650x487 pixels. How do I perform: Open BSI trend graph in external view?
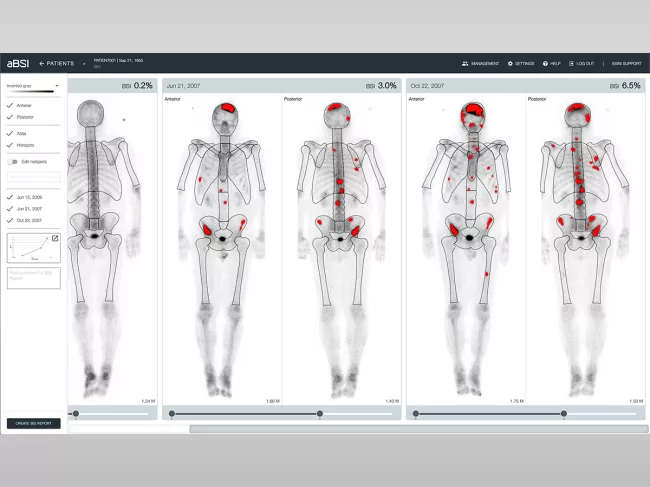pos(56,238)
